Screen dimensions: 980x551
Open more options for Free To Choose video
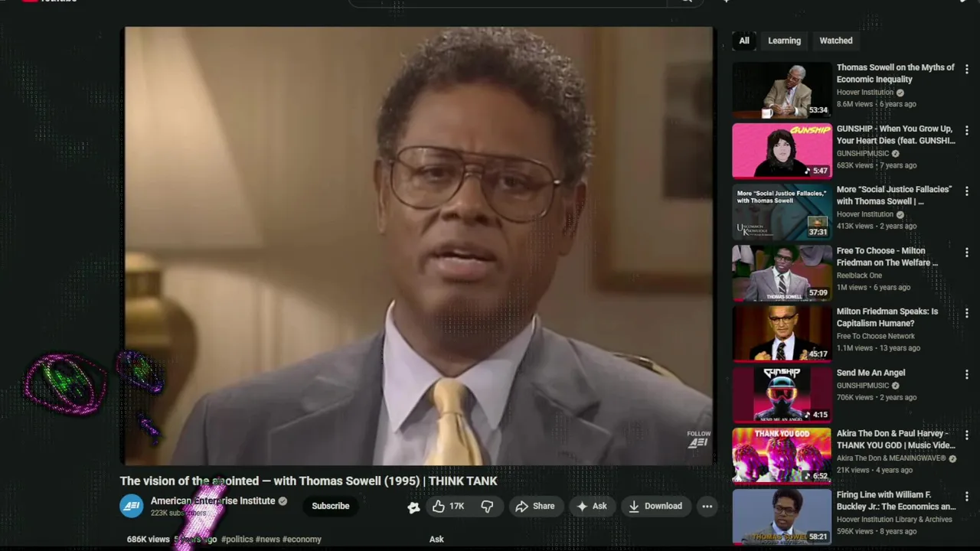click(x=966, y=252)
